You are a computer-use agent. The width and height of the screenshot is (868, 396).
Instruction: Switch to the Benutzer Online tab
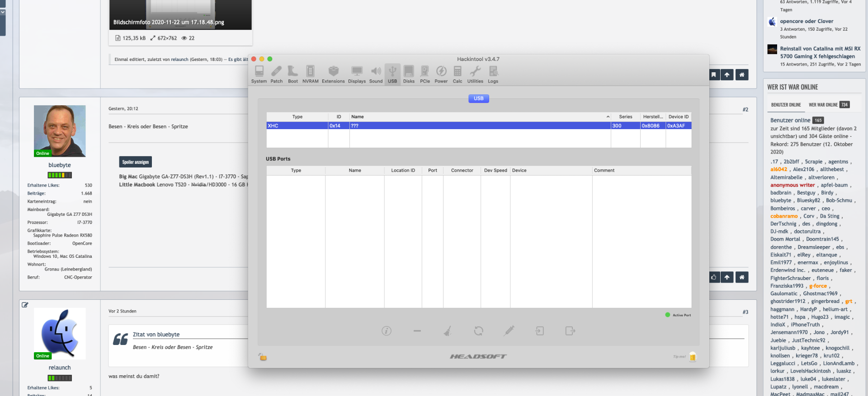point(786,105)
